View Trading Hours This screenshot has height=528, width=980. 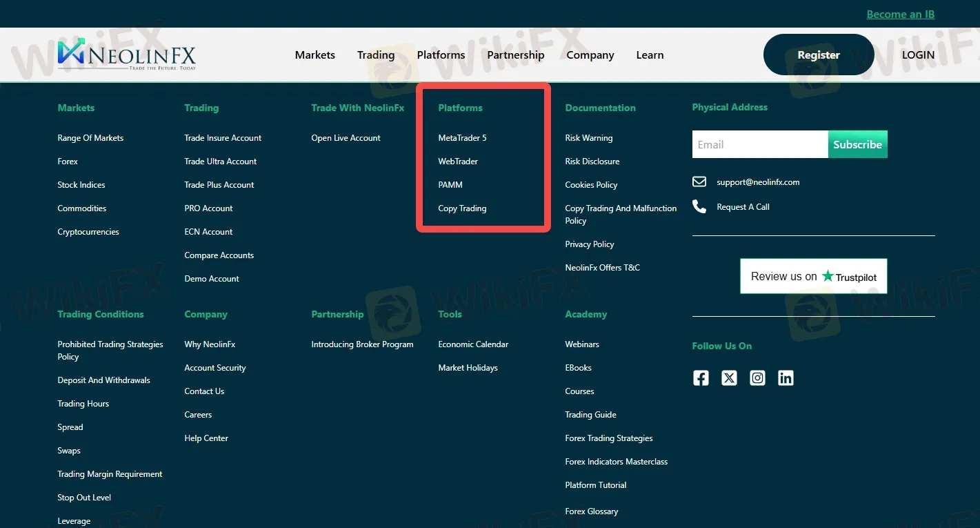[x=83, y=404]
